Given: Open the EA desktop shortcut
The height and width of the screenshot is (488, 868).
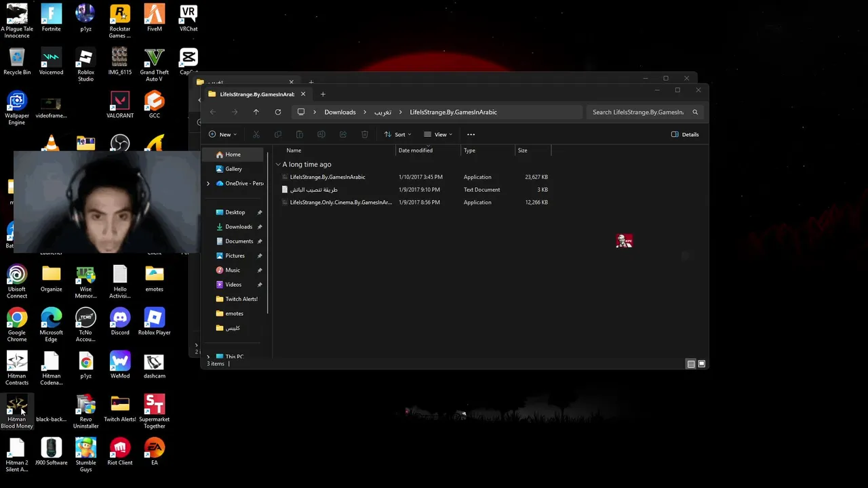Looking at the screenshot, I should coord(154,452).
